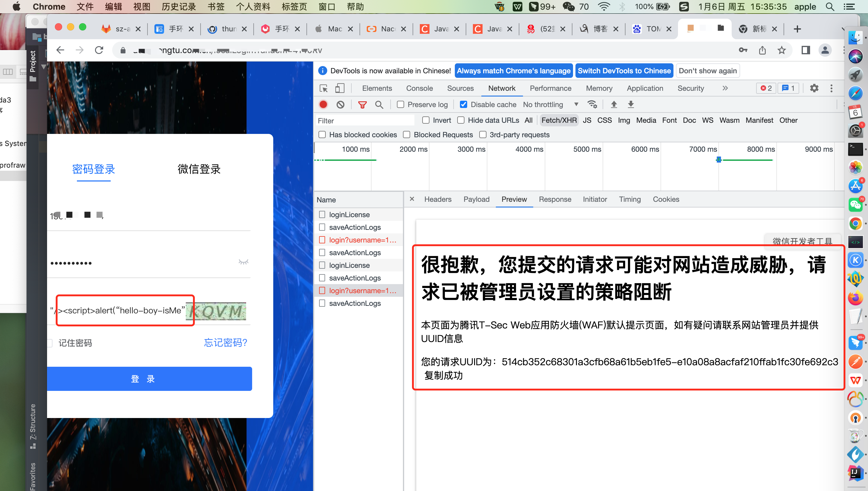The width and height of the screenshot is (868, 491).
Task: Select the Fetch/XHR filter option
Action: [559, 120]
